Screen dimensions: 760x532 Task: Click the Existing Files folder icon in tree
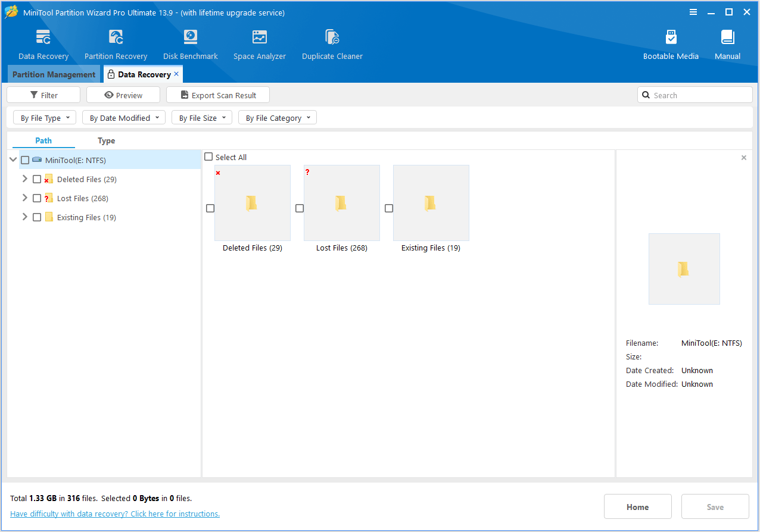49,217
